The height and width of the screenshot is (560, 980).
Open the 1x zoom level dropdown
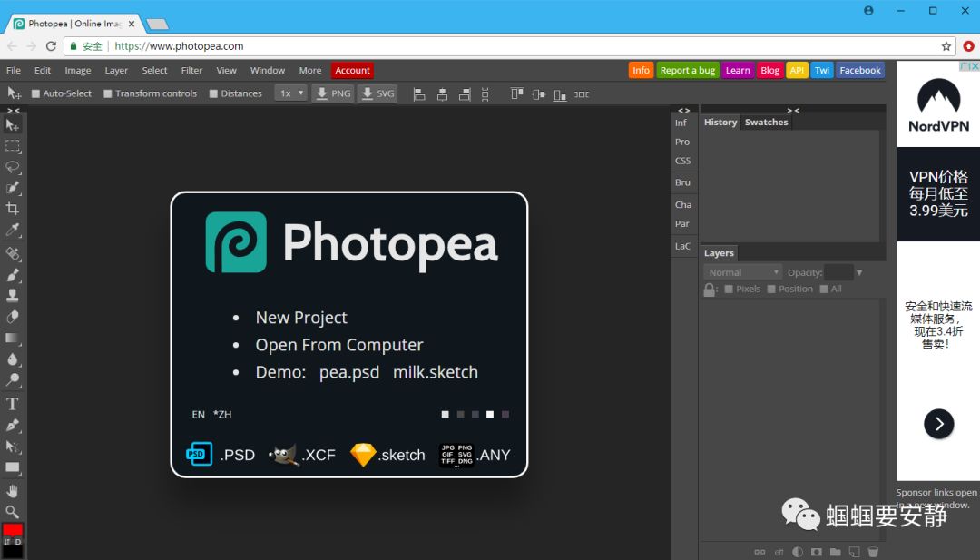point(289,93)
